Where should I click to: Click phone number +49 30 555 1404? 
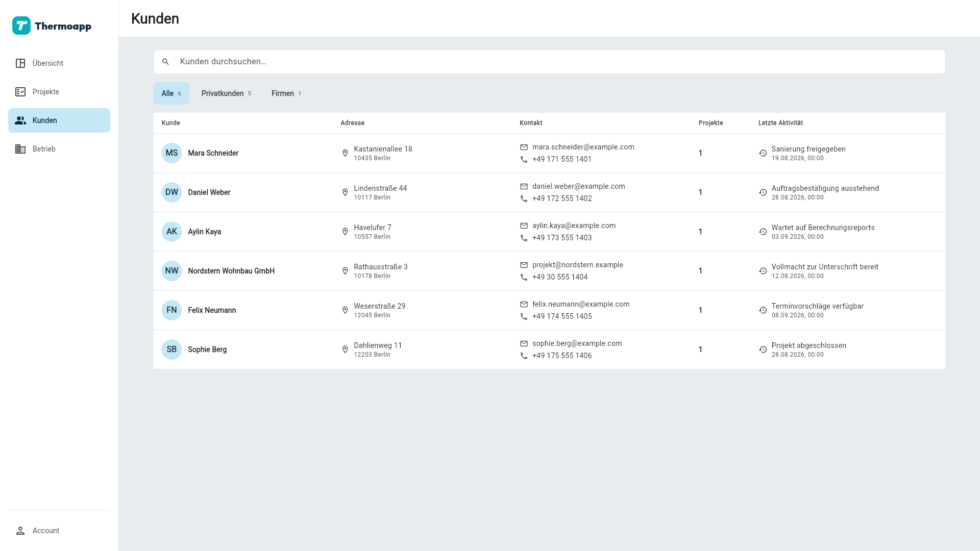tap(560, 277)
